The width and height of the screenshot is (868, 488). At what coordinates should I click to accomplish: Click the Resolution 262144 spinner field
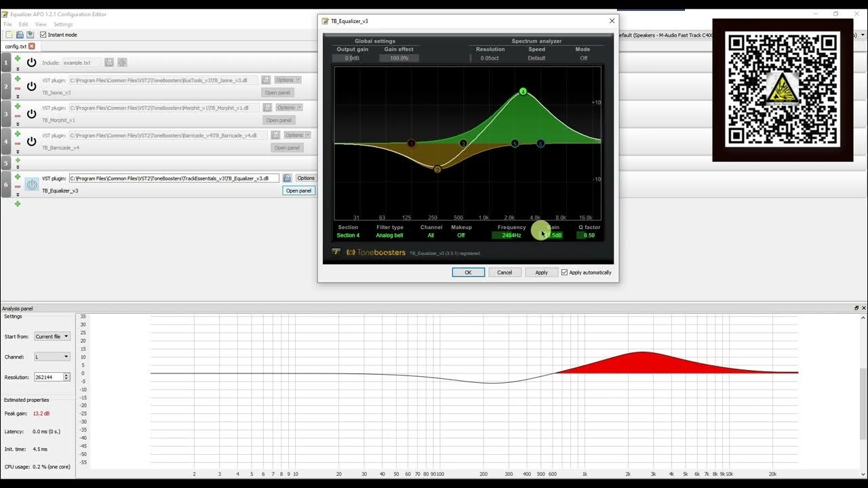pos(52,377)
